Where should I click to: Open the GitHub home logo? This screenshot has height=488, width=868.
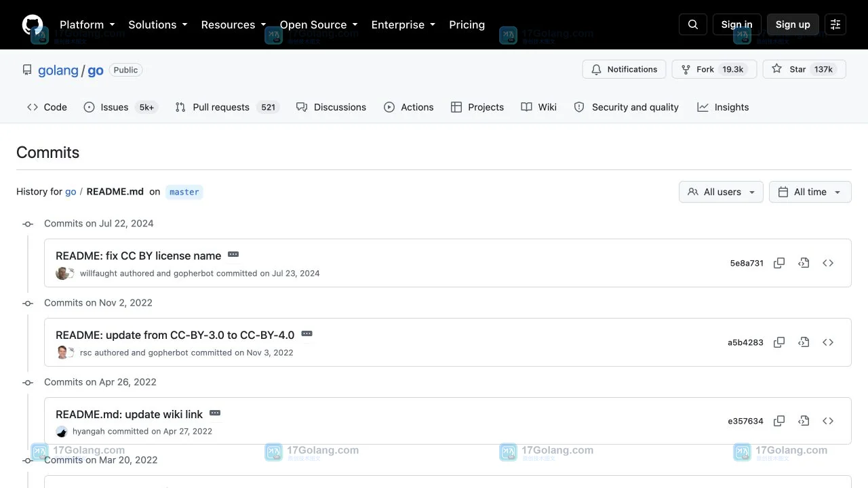point(33,24)
